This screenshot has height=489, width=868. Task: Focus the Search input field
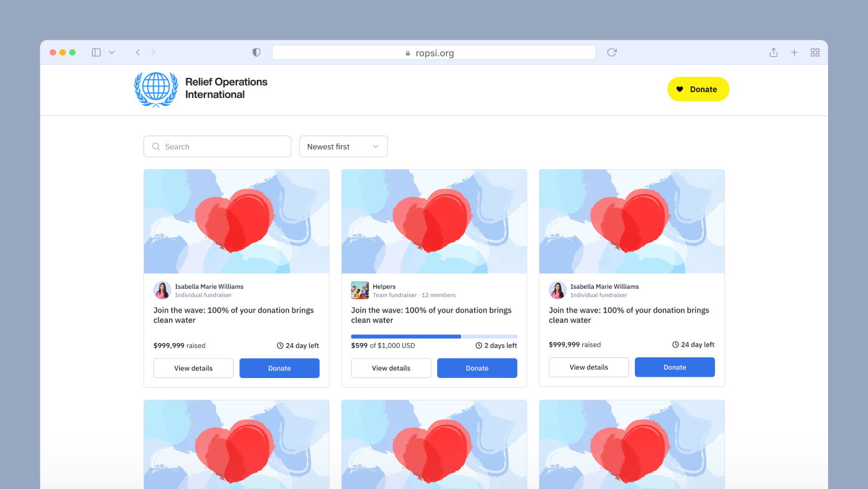coord(218,147)
